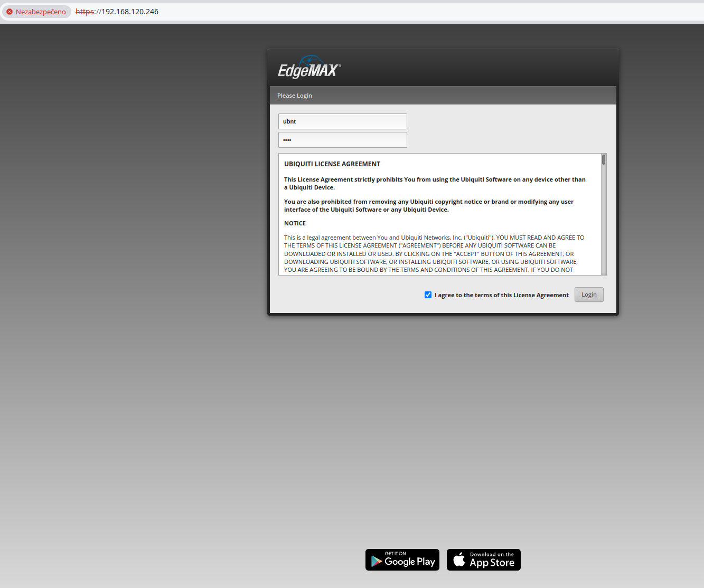The image size is (704, 588).
Task: Focus the masked password field
Action: pos(342,140)
